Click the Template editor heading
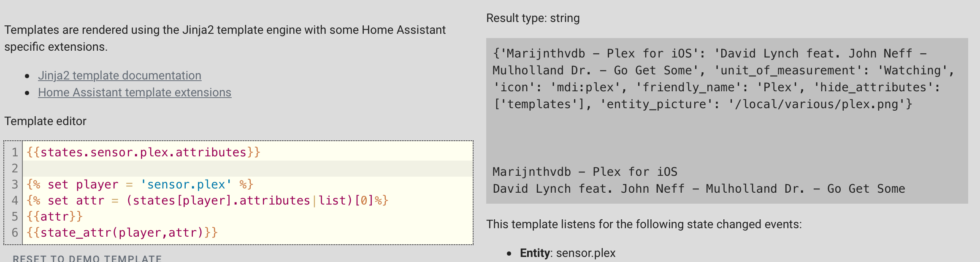 pyautogui.click(x=45, y=121)
